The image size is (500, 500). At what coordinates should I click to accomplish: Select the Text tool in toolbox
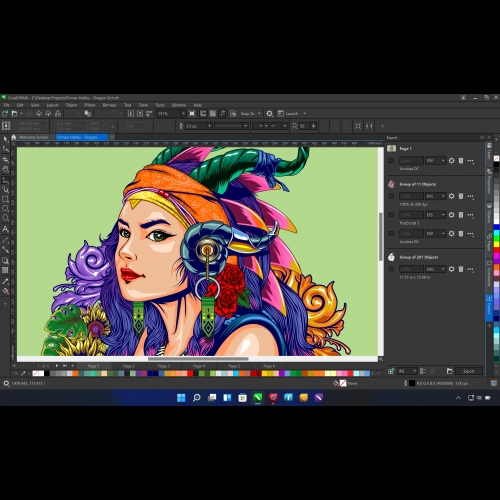coord(5,229)
